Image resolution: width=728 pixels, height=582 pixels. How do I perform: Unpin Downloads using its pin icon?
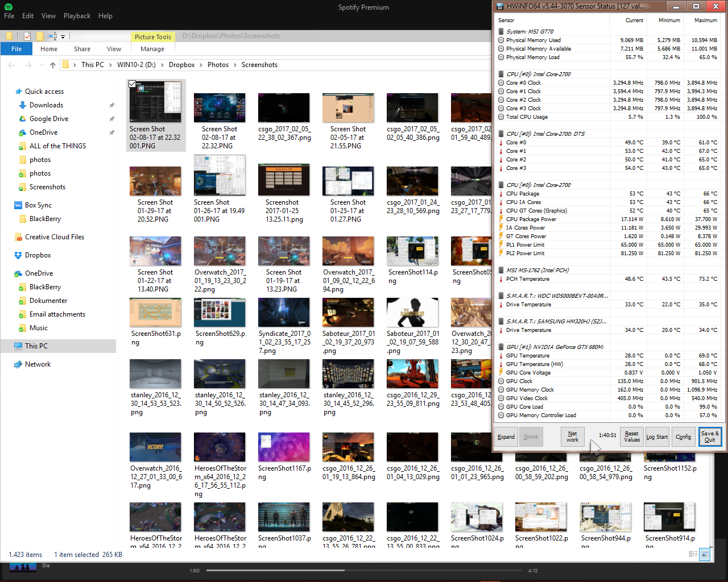(112, 105)
